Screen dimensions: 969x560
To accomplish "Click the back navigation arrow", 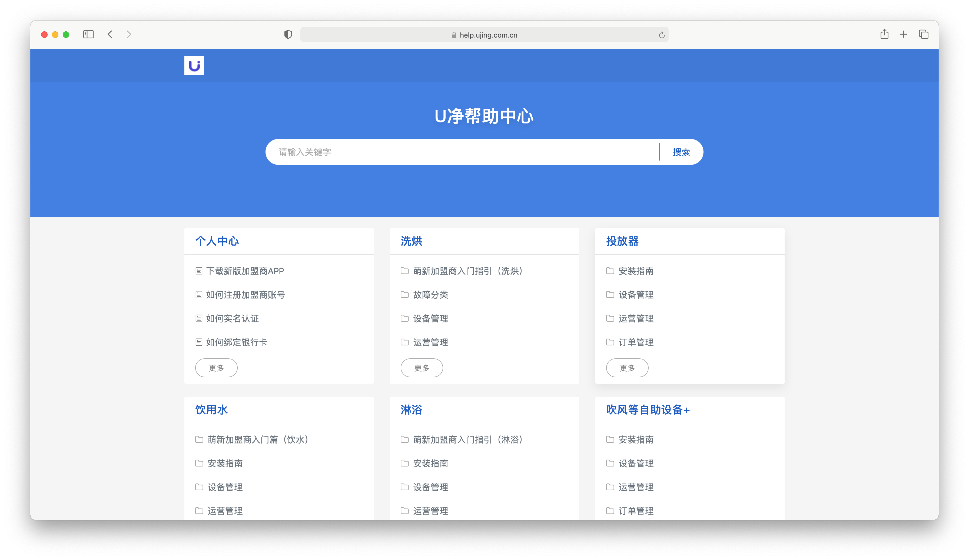I will 110,34.
